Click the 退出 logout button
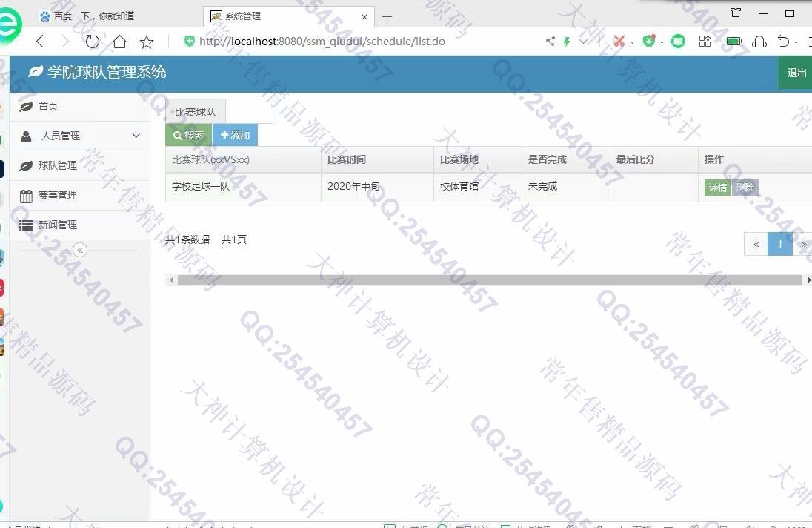Screen dimensions: 812x528 (x=796, y=73)
